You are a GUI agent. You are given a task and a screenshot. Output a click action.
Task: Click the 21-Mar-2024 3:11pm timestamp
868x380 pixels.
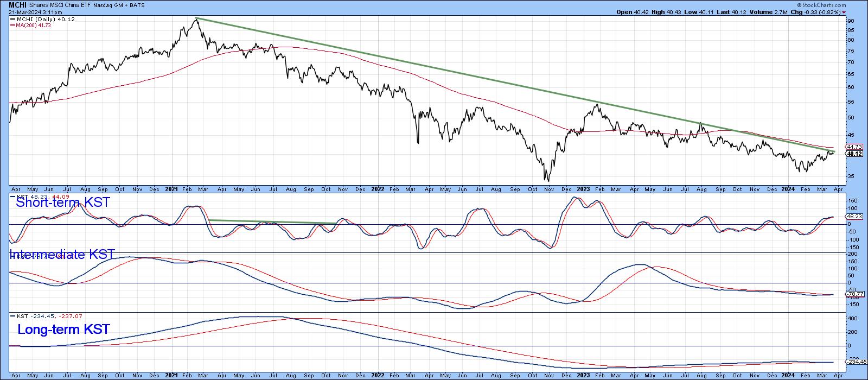(x=35, y=12)
